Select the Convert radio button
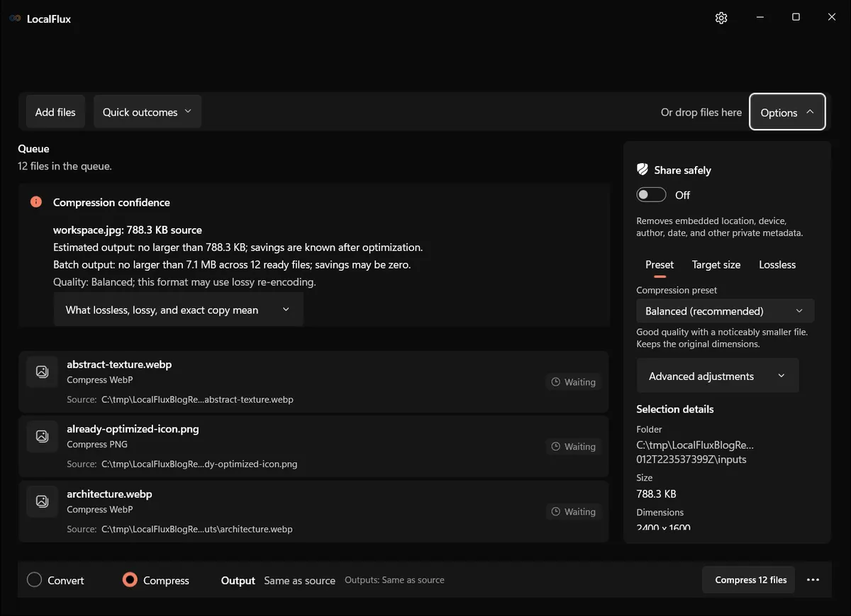This screenshot has width=851, height=616. [x=34, y=580]
